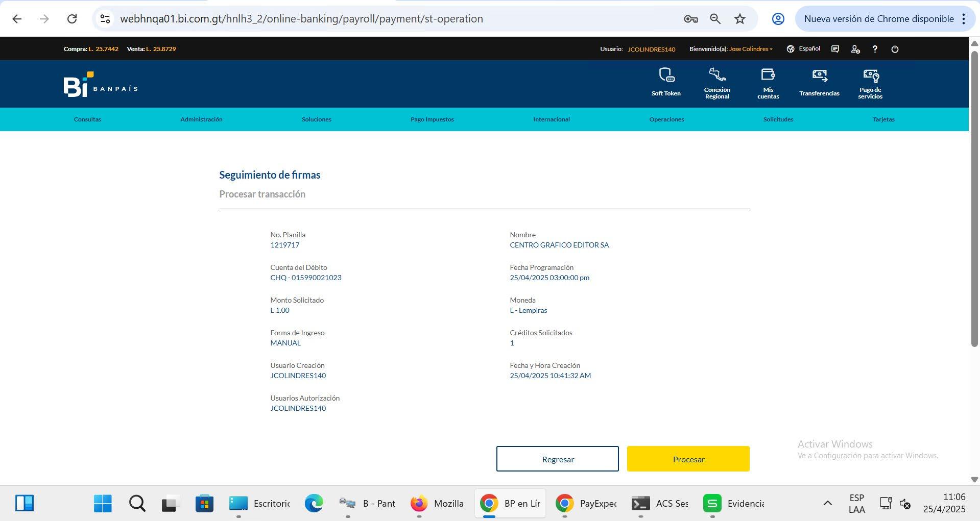Image resolution: width=980 pixels, height=521 pixels.
Task: Open the help question mark icon
Action: point(875,49)
